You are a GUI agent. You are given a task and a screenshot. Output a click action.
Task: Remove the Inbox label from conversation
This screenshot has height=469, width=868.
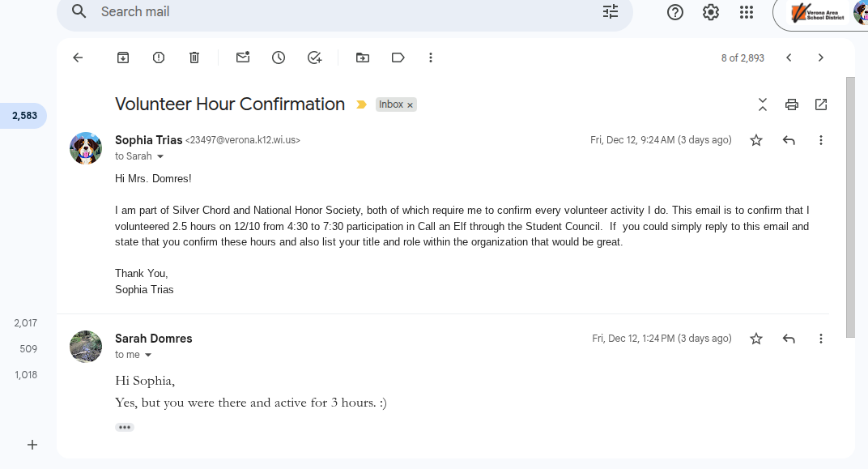click(x=411, y=105)
